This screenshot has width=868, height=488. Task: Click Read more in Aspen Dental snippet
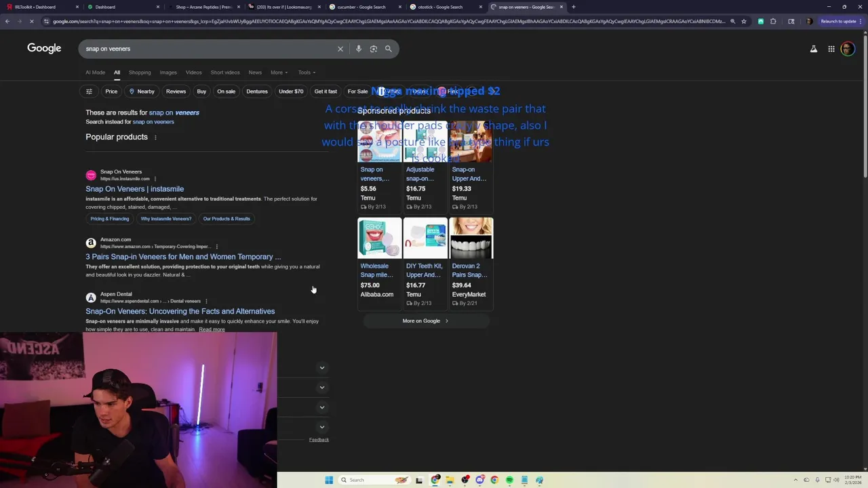tap(212, 329)
